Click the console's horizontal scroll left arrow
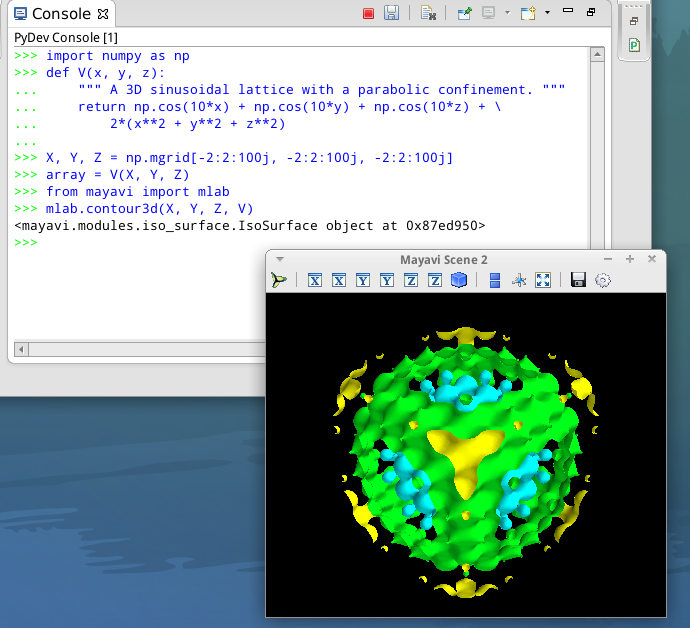Viewport: 690px width, 628px height. click(21, 350)
